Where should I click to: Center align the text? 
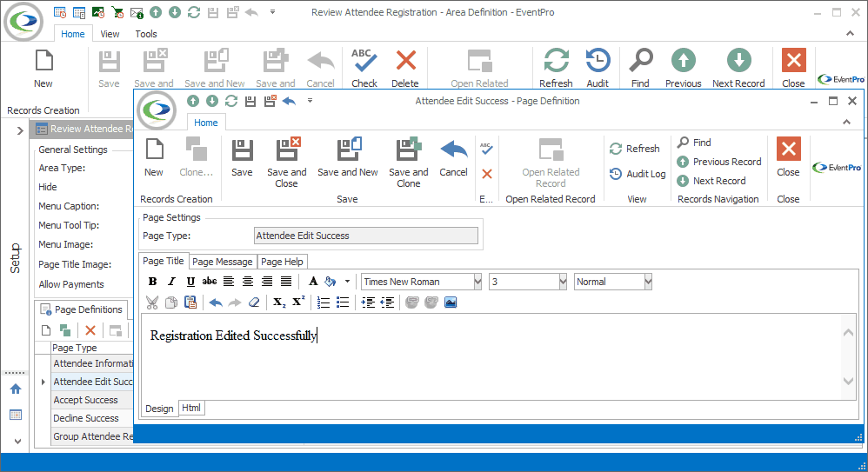248,282
